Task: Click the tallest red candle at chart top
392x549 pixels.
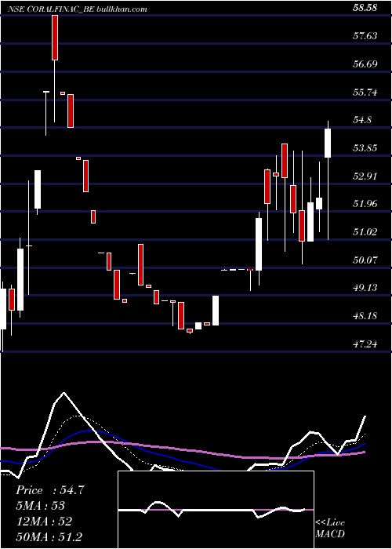Action: point(55,38)
